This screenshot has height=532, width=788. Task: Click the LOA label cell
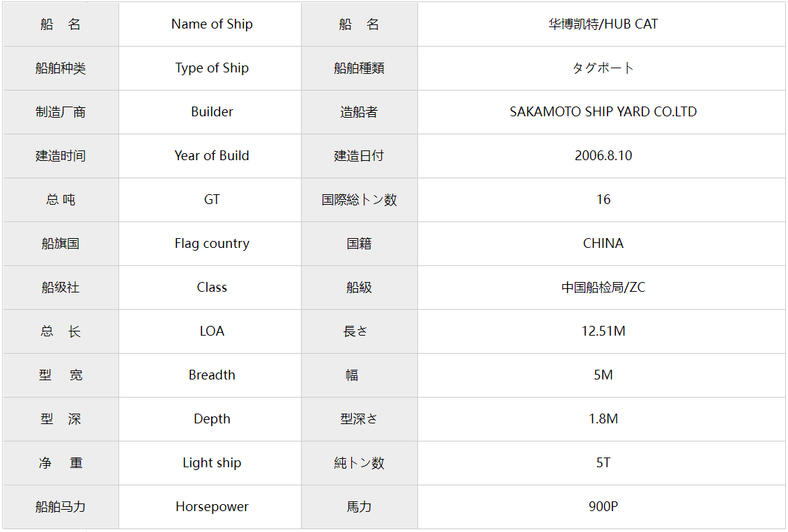210,331
